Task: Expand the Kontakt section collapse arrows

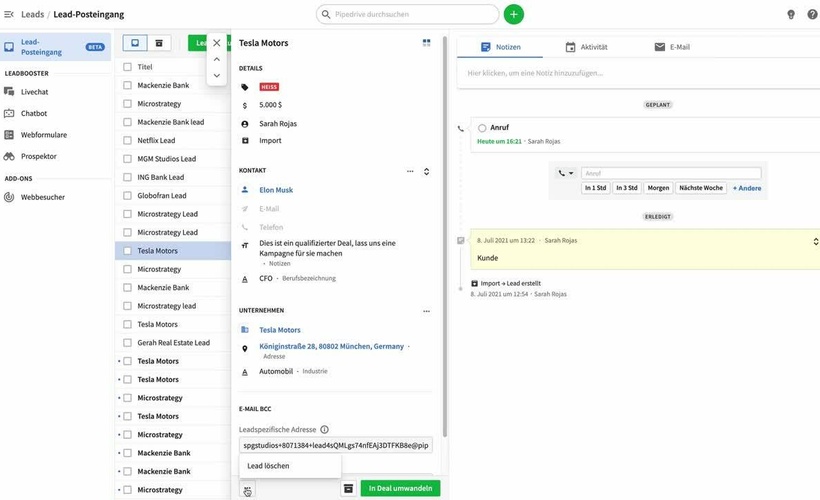Action: (427, 171)
